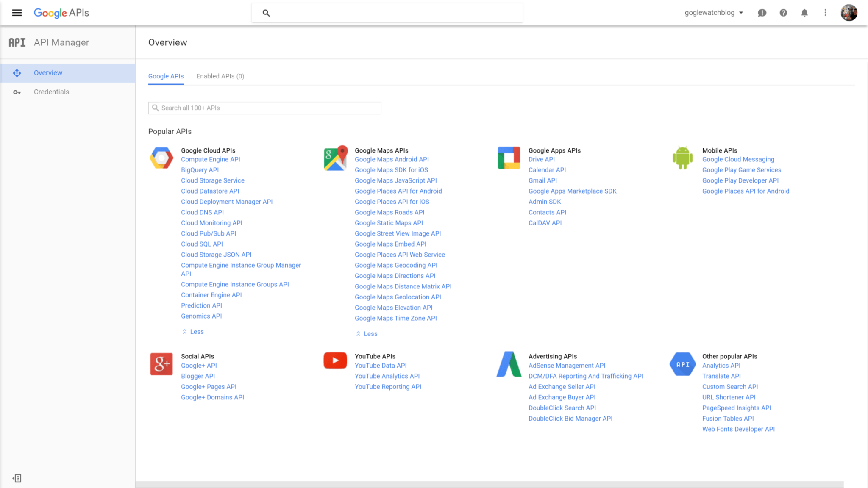Screen dimensions: 868x488
Task: Click the YouTube APIs logo icon
Action: [x=335, y=361]
